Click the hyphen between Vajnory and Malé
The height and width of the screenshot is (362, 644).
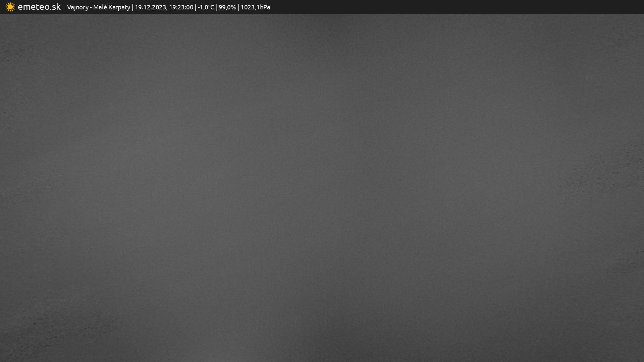[91, 7]
